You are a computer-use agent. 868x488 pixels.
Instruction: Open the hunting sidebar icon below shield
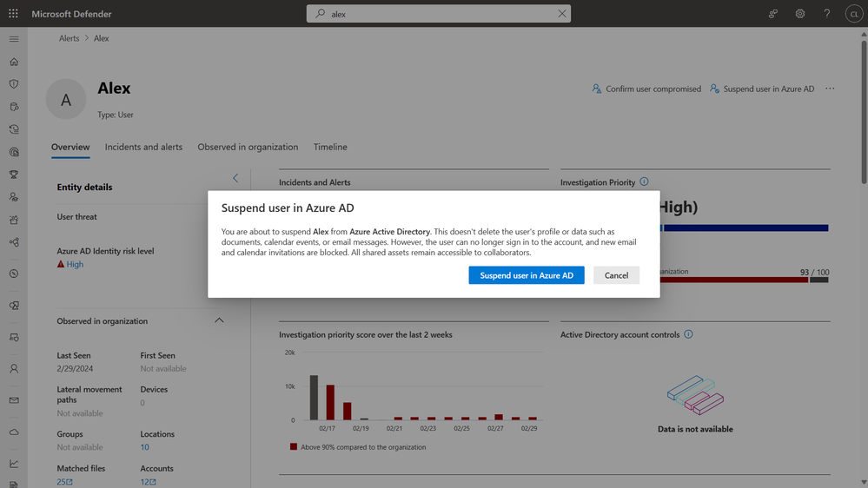14,107
